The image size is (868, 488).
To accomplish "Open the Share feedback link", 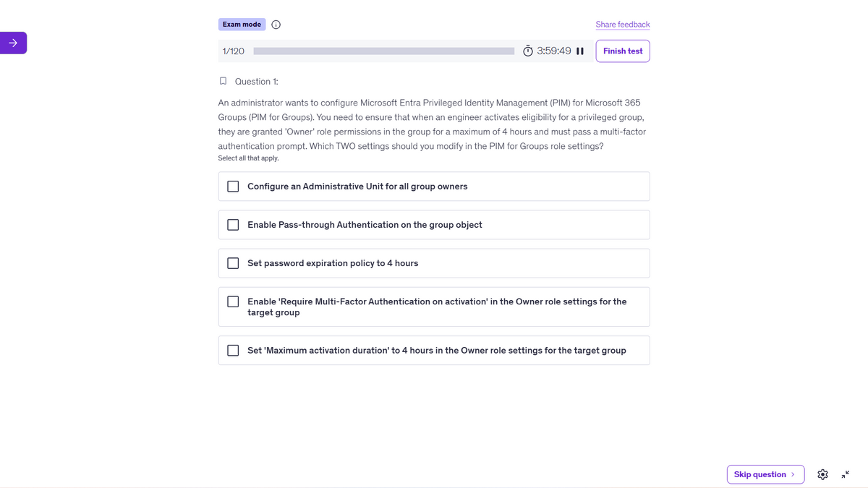I will pyautogui.click(x=623, y=25).
